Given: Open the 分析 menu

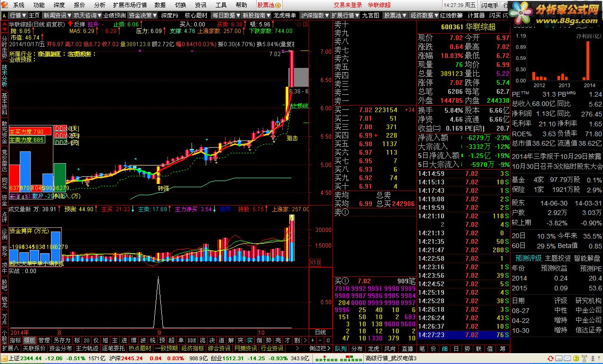Looking at the screenshot, I should pyautogui.click(x=100, y=5).
